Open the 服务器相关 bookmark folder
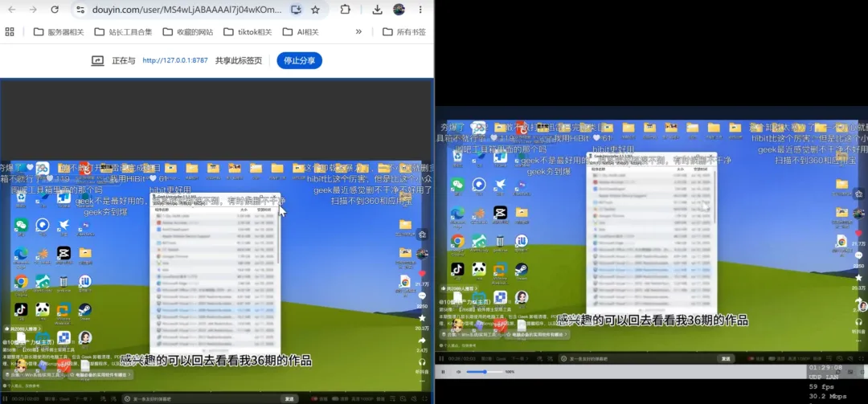The height and width of the screenshot is (404, 868). click(59, 31)
